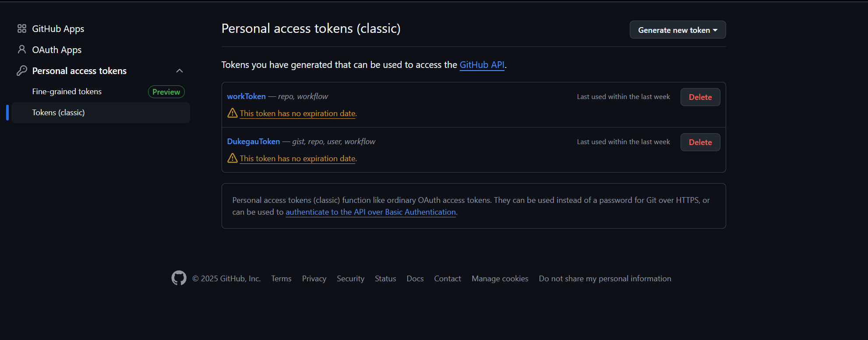
Task: Open the workToken token details
Action: point(246,96)
